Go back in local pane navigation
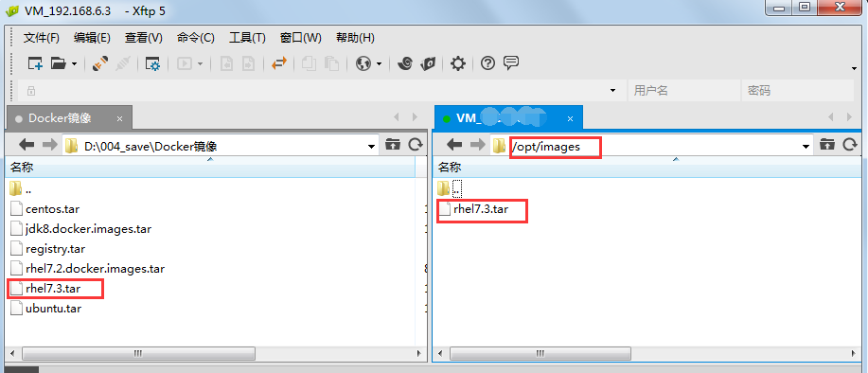868x373 pixels. click(27, 145)
